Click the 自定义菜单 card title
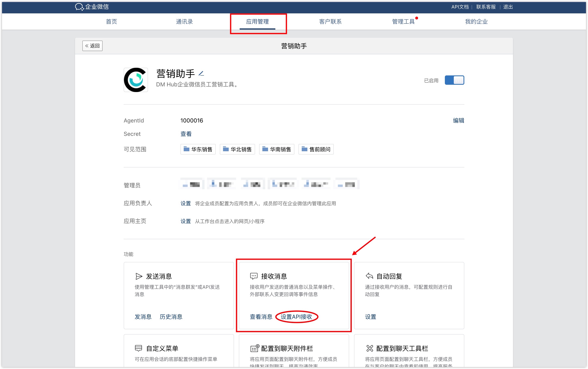This screenshot has height=369, width=588. click(x=162, y=348)
